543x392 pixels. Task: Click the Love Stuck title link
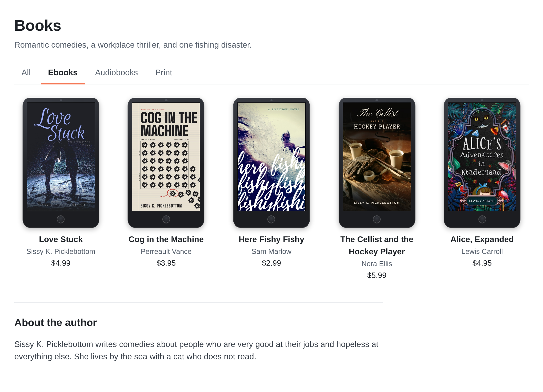click(x=61, y=239)
